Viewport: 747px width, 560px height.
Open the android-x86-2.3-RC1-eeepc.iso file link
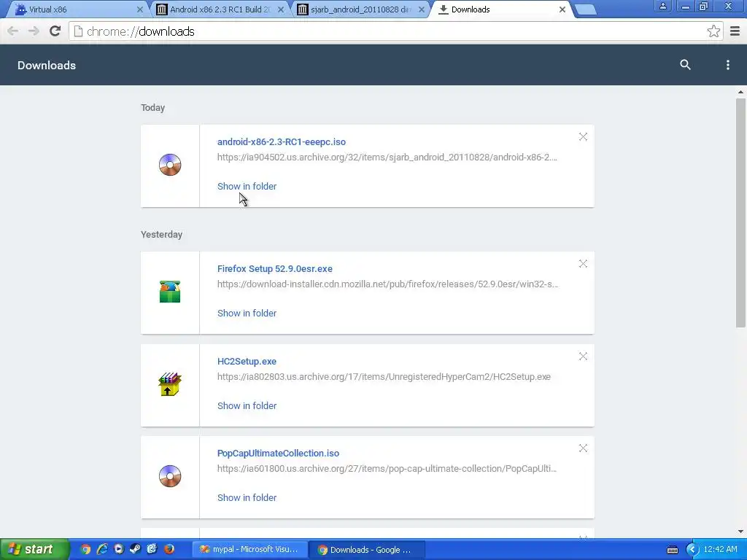(282, 142)
